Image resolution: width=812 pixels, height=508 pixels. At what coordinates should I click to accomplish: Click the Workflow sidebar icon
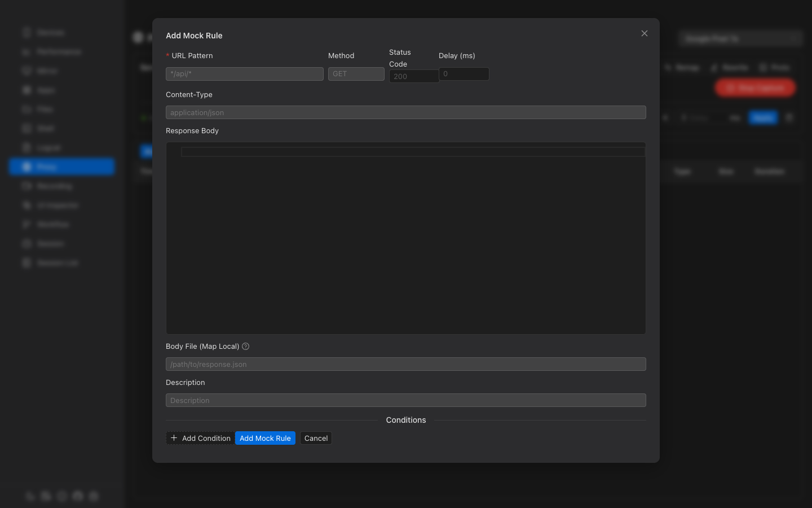point(27,224)
